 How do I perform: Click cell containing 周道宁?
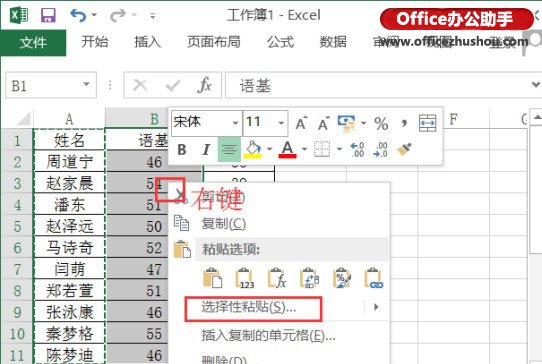click(x=69, y=162)
